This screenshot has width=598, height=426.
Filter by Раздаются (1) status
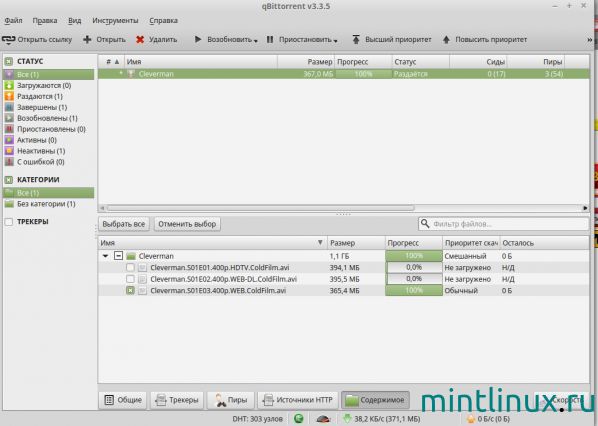[48, 96]
